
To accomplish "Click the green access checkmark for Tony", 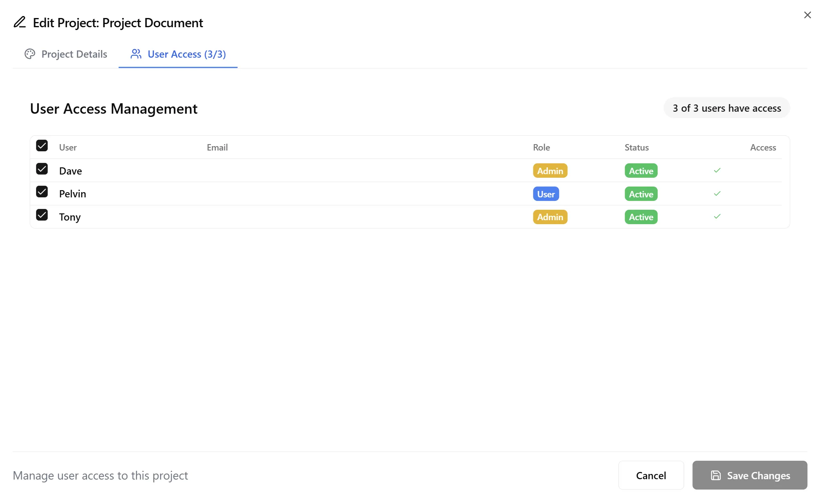I will point(716,216).
